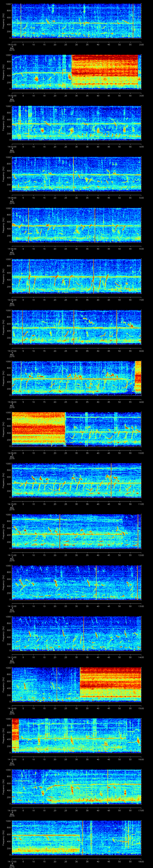Select the '9:00' axis end text
153x868 pixels.
tap(141, 402)
